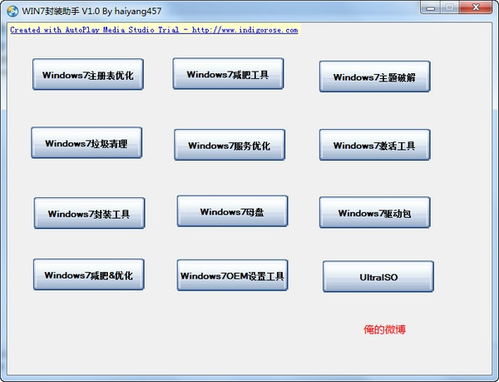Screen dimensions: 499x382
Task: Minimize the WIN7封装助手 window
Action: [431, 8]
